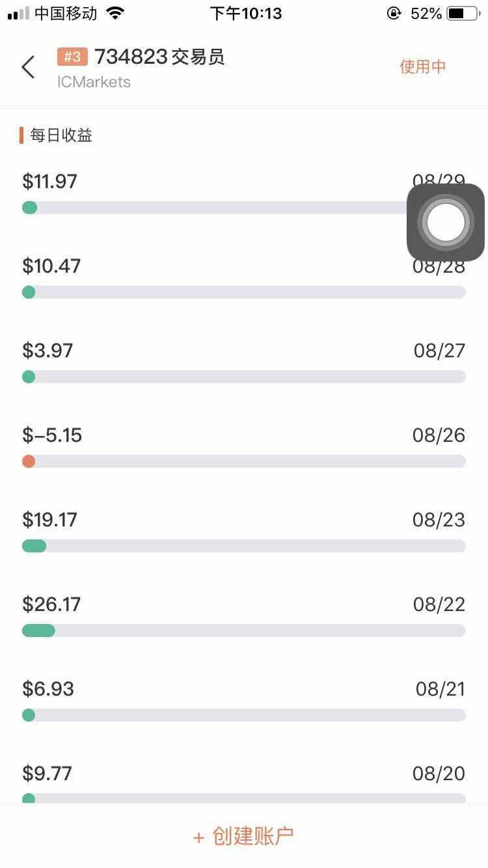
Task: Tap the 创建账户 create account button
Action: click(244, 836)
